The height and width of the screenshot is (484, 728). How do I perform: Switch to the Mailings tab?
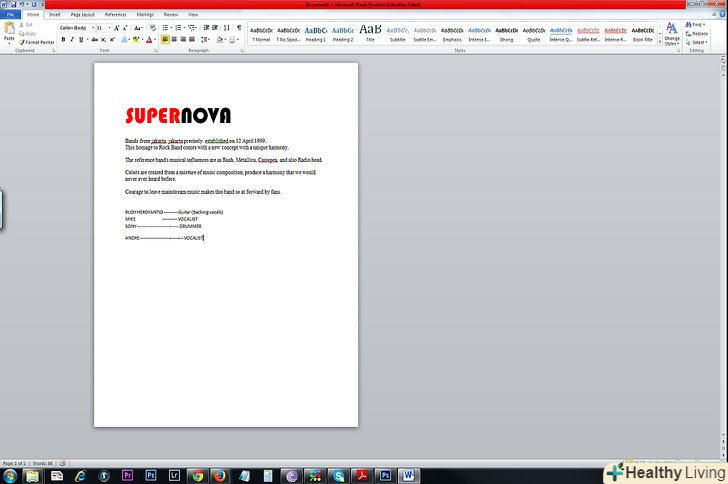click(145, 15)
